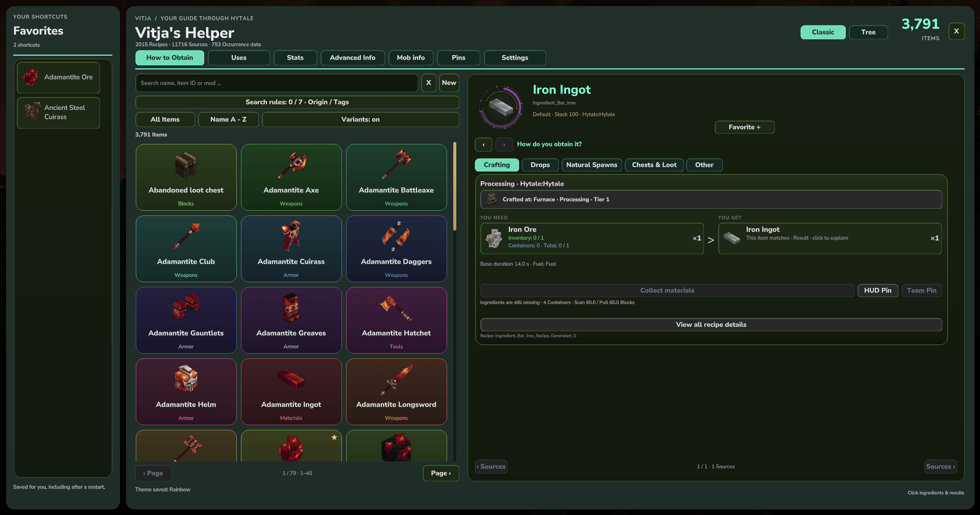Focus the search name input field

pos(277,83)
